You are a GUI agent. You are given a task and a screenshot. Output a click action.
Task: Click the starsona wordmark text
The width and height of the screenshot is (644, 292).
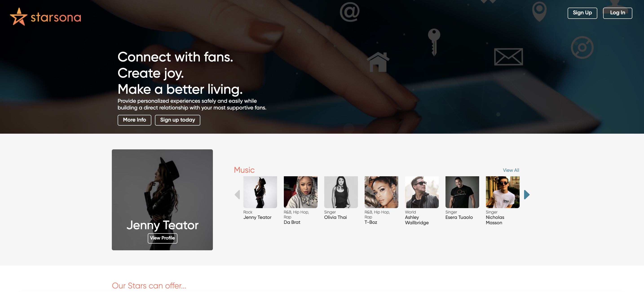56,17
